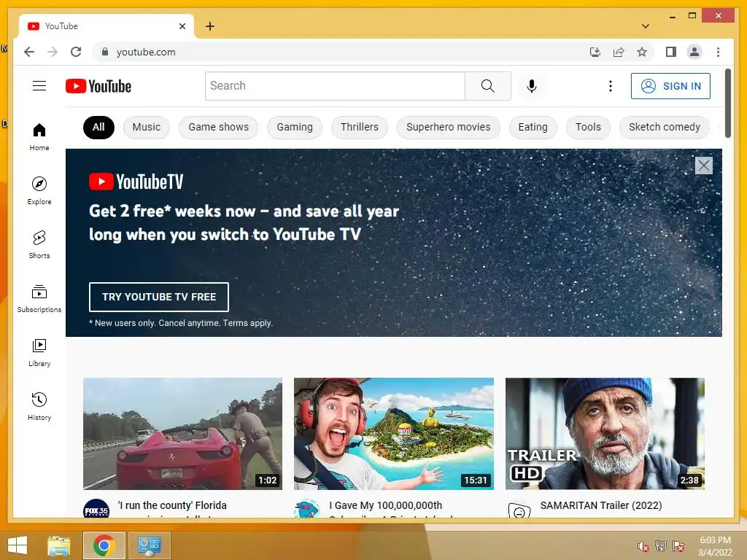Select the All filter chip
The width and height of the screenshot is (747, 560).
[x=98, y=127]
